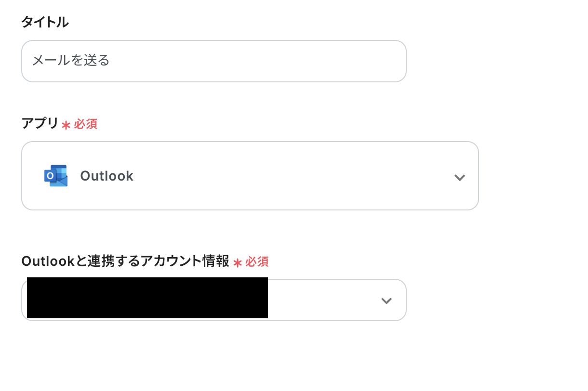588x391 pixels.
Task: Click the アプリ label
Action: (40, 123)
